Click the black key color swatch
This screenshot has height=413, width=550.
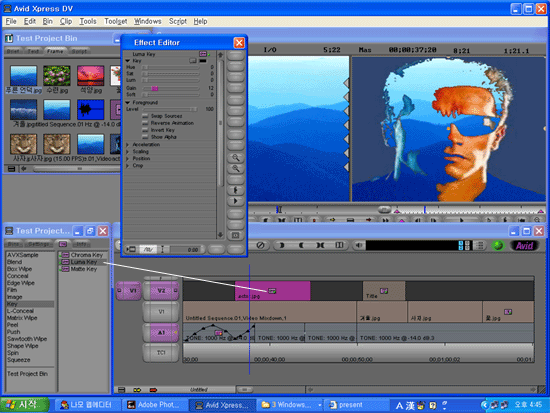(x=203, y=61)
